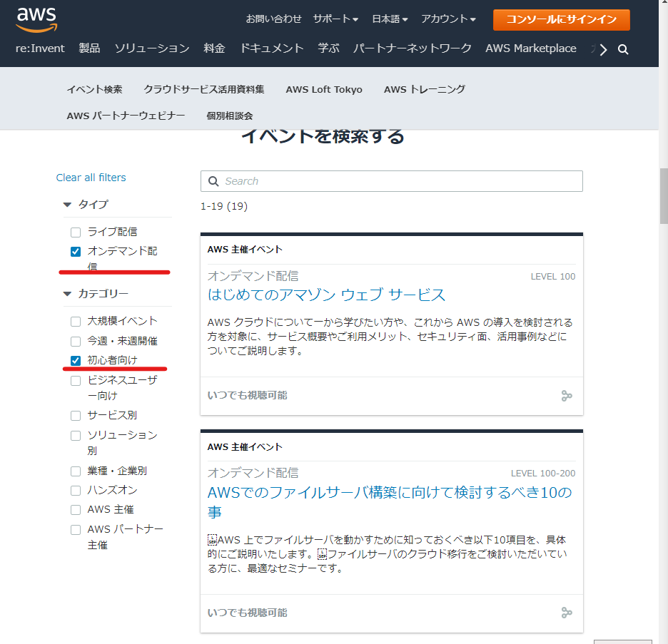Check the AWS パートナー主催 checkbox
Screen dimensions: 668x644
pos(76,529)
